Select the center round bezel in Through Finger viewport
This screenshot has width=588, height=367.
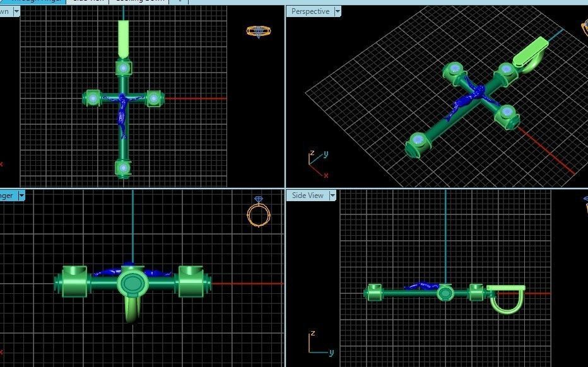(x=132, y=283)
